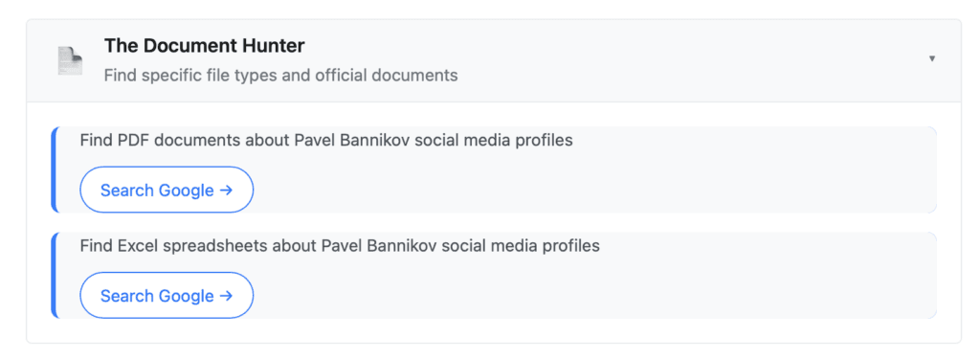980x360 pixels.
Task: Click the arrow icon in Excel Search Google button
Action: click(x=226, y=296)
